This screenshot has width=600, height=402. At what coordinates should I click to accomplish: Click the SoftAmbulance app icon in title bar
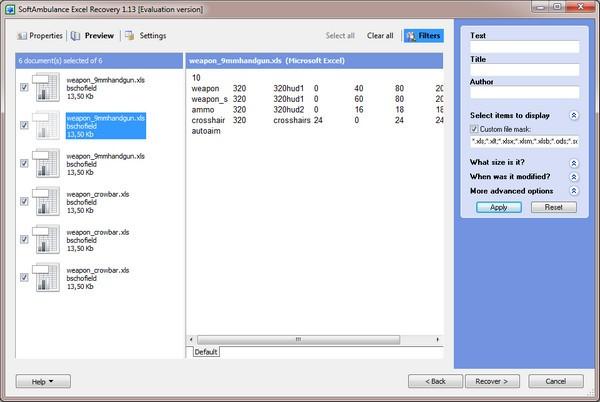point(10,9)
